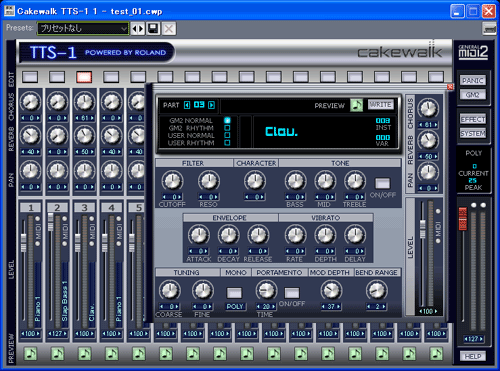500x371 pixels.
Task: Click the BEND RANGE knob
Action: click(x=376, y=290)
